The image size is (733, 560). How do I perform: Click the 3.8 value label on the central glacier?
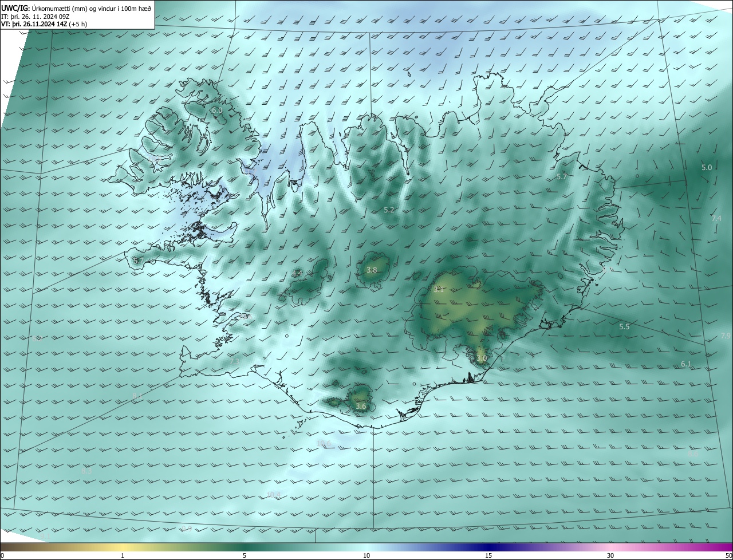point(372,270)
